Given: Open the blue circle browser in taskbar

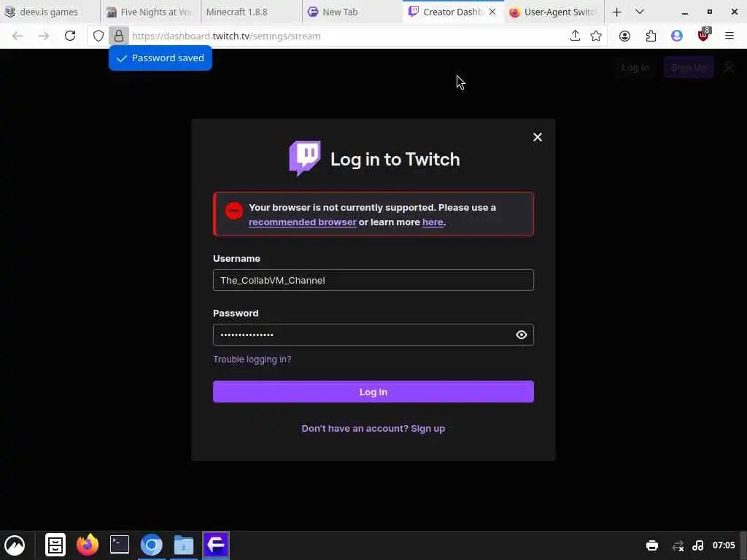Looking at the screenshot, I should click(152, 545).
